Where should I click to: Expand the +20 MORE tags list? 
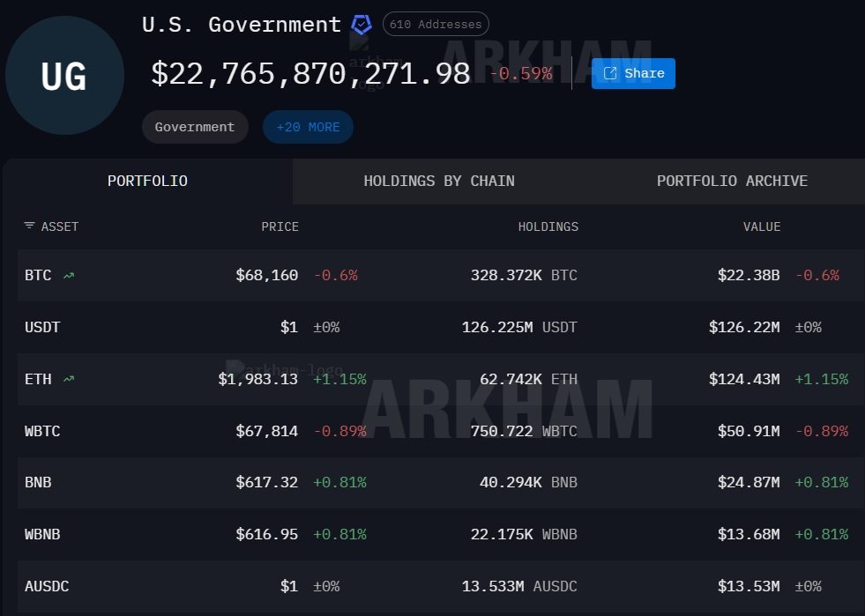(307, 126)
